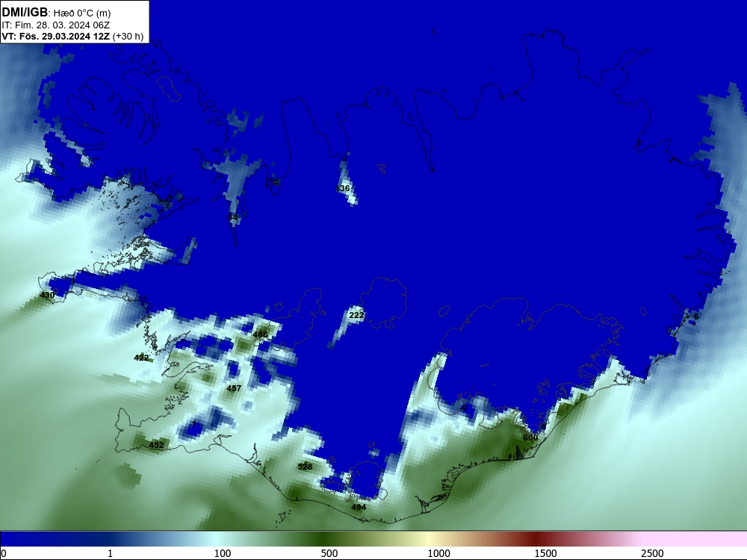
Task: Click the map value '54'
Action: [232, 217]
